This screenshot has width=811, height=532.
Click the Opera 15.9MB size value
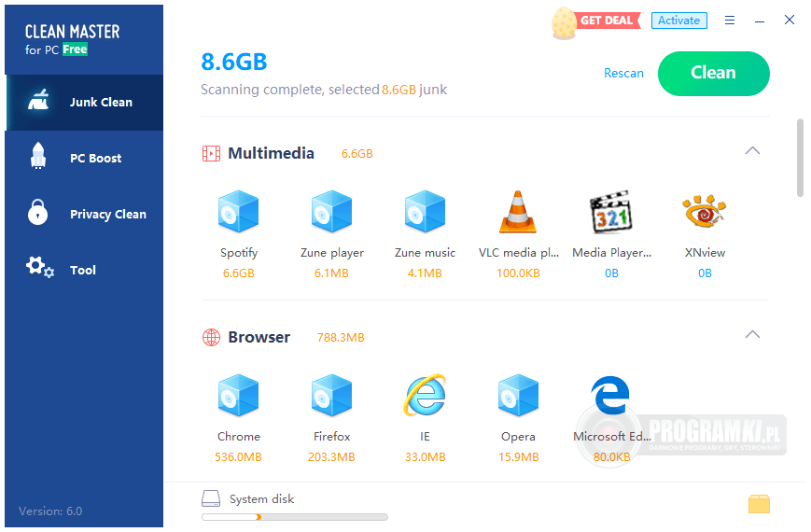[518, 457]
